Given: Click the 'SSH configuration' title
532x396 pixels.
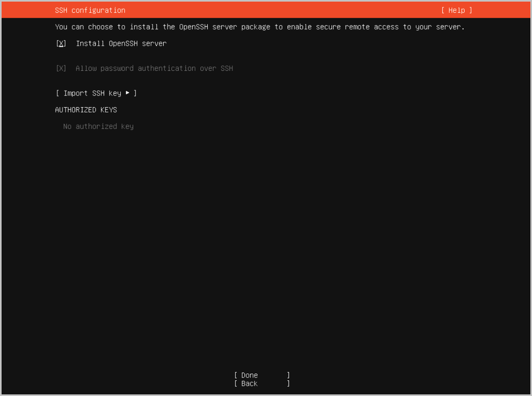Looking at the screenshot, I should click(x=90, y=10).
